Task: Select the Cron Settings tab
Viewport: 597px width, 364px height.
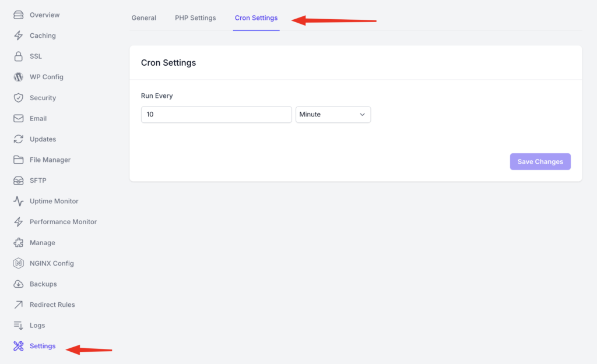Action: click(256, 18)
